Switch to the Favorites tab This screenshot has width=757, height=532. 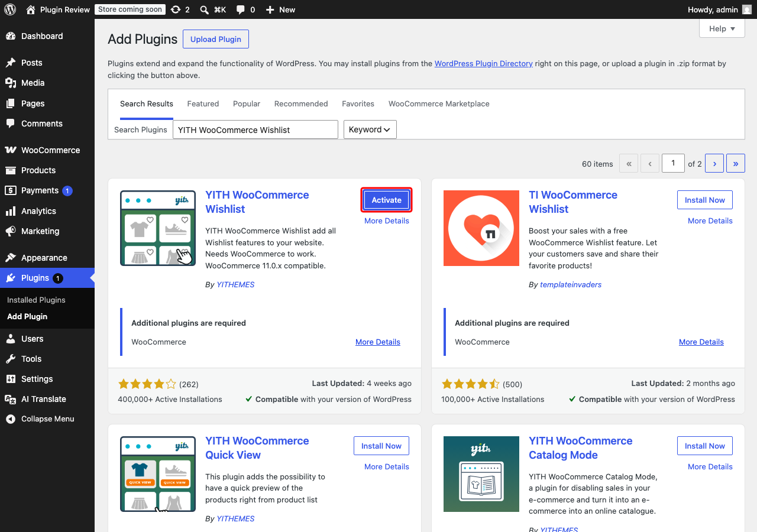[358, 104]
